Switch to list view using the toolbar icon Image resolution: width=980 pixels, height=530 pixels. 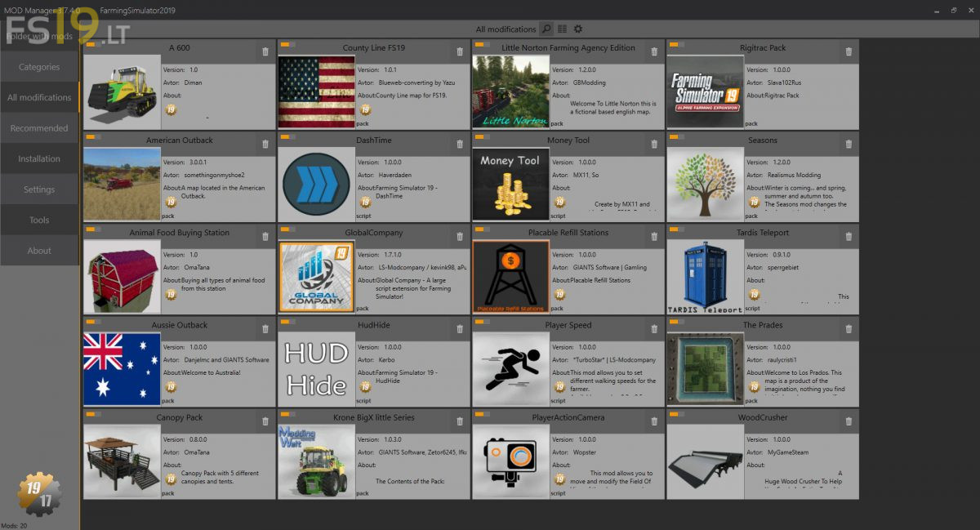click(x=563, y=29)
